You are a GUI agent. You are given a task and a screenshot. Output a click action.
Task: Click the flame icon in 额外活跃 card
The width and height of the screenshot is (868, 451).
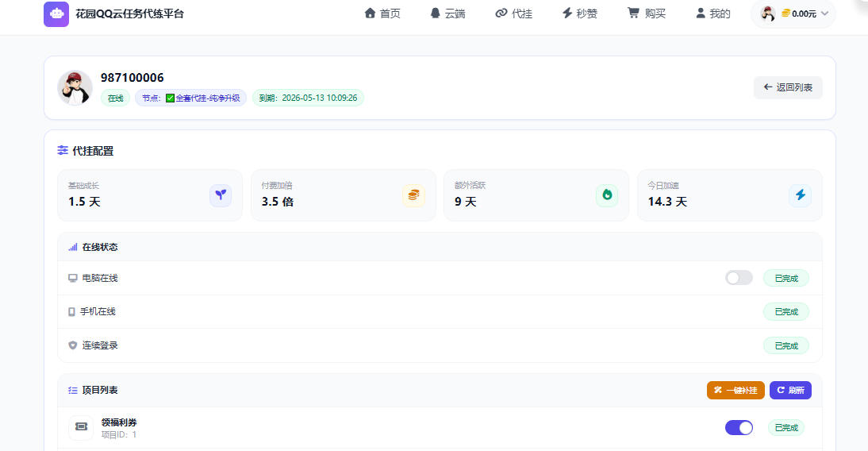tap(607, 195)
